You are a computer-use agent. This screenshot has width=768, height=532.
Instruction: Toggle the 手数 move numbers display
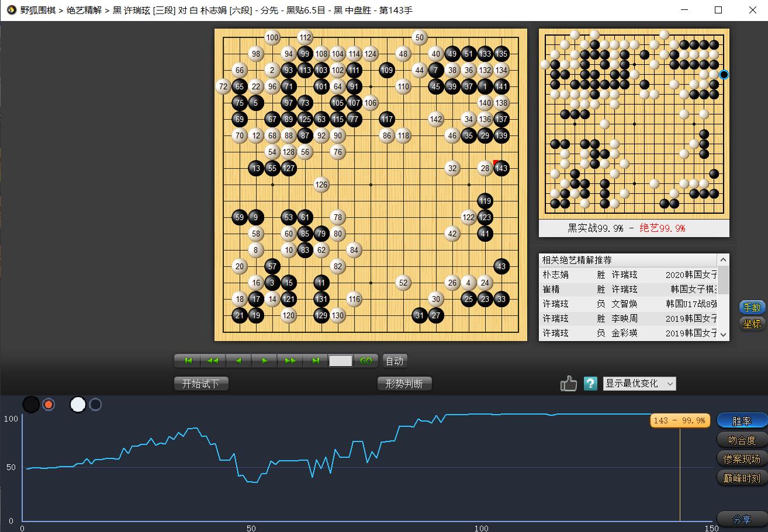point(751,307)
